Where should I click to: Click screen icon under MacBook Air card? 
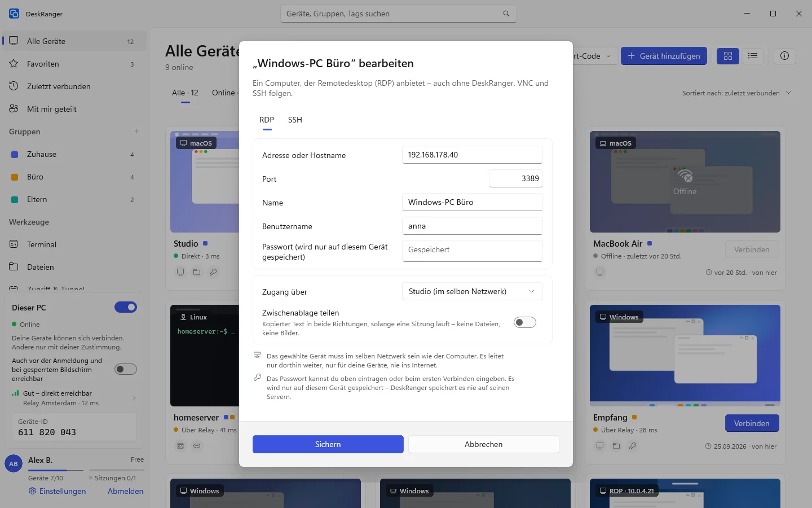point(600,272)
